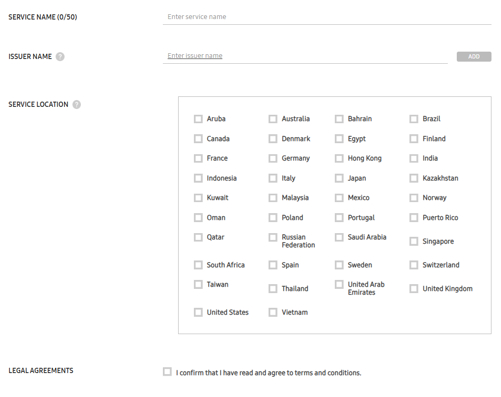Viewport: 501px width, 397px height.
Task: Enable the Germany service location
Action: click(x=273, y=158)
